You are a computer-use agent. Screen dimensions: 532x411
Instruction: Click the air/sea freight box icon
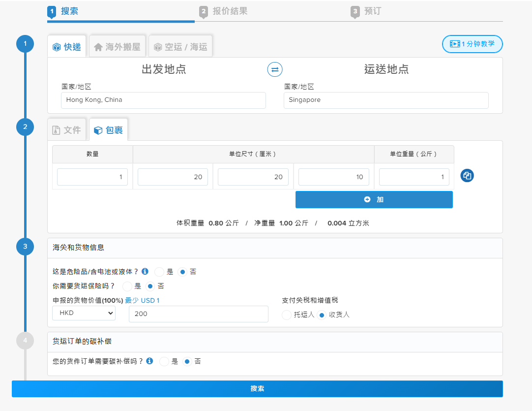[x=158, y=47]
